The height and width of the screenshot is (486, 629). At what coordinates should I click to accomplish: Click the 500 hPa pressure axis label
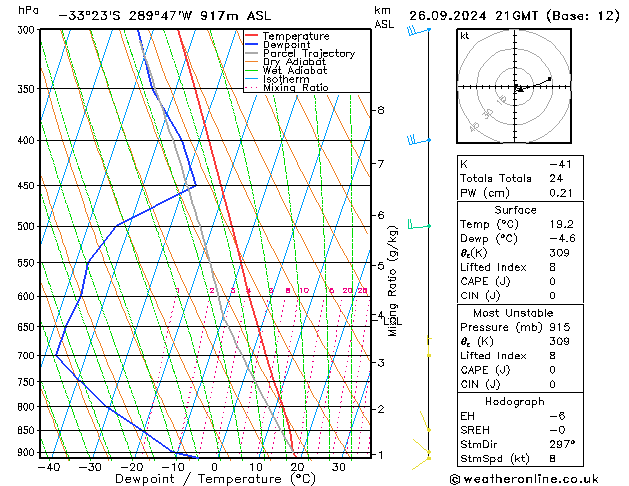tap(27, 226)
